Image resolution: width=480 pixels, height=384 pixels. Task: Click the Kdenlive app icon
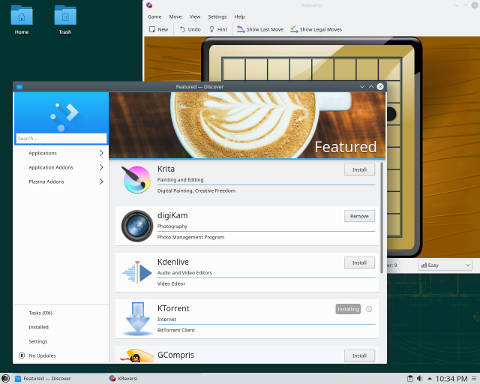pos(137,272)
